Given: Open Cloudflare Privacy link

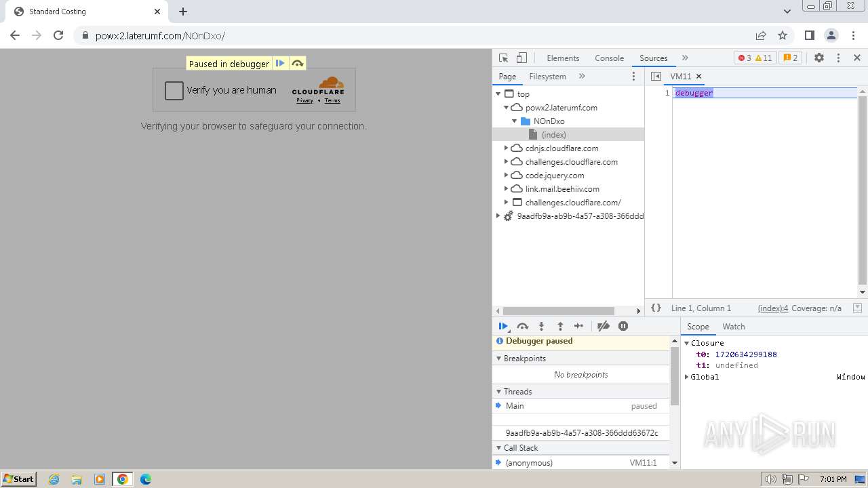Looking at the screenshot, I should 304,101.
